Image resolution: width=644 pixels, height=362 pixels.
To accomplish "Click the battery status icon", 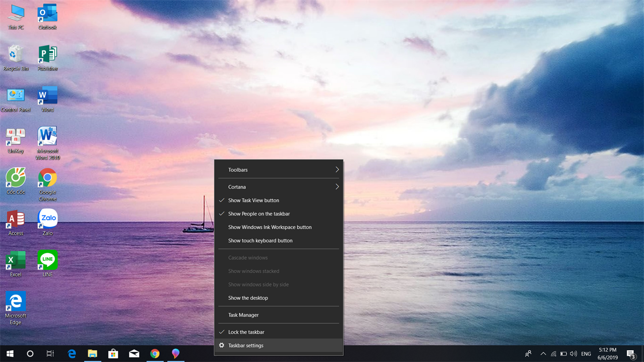I will coord(563,354).
